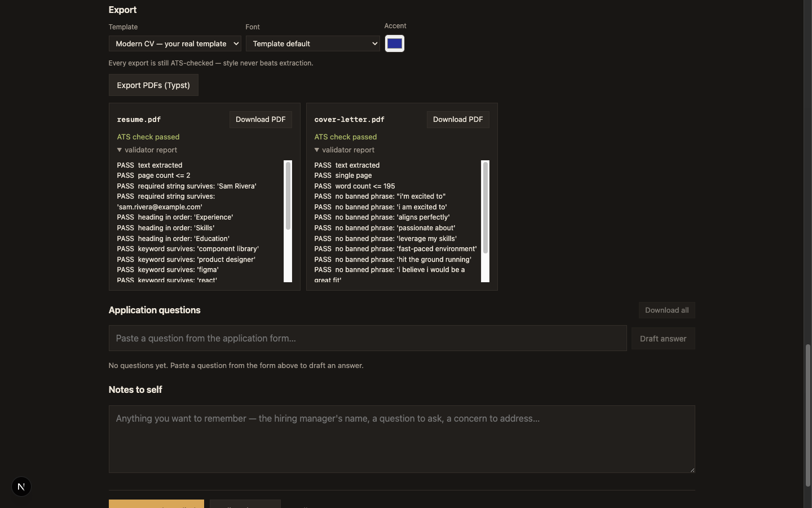Click 'keyword survives: product designer' line
812x508 pixels.
[186, 260]
